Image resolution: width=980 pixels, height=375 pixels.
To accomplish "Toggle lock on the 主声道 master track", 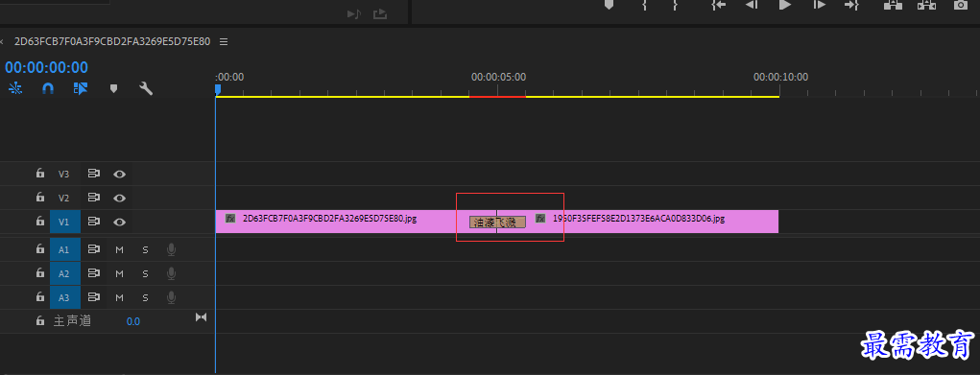I will (x=40, y=320).
